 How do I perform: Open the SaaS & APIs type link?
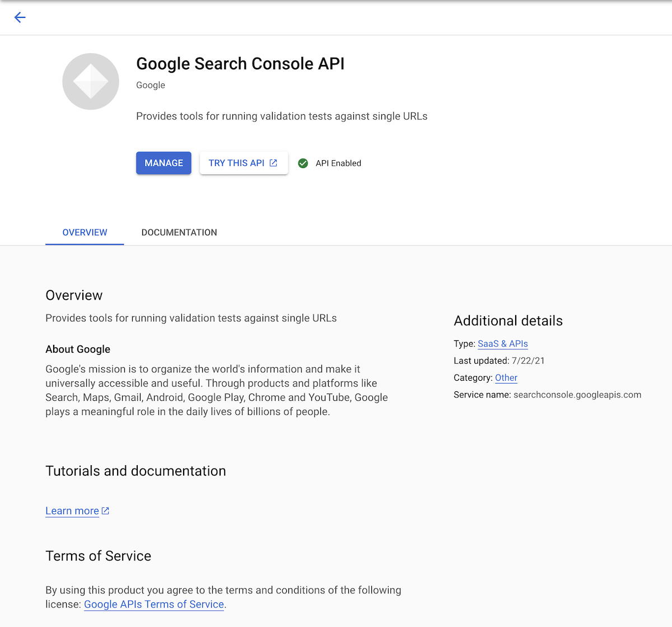503,344
